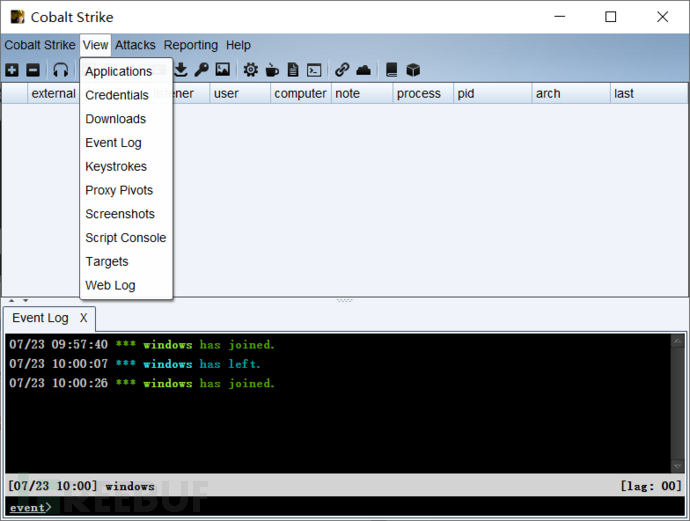Click the minus icon to disconnect
690x521 pixels.
[32, 70]
